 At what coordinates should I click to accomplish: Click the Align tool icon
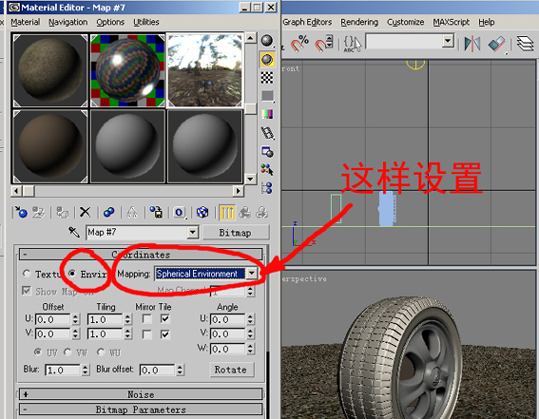point(497,44)
